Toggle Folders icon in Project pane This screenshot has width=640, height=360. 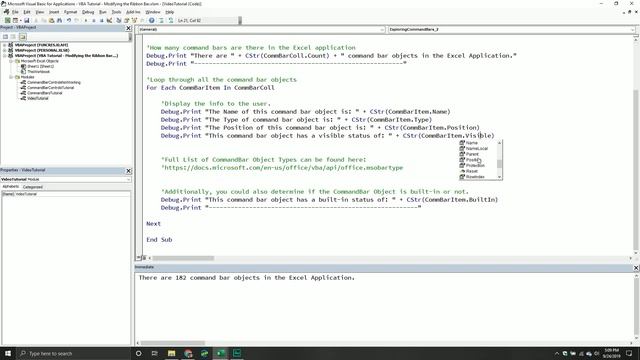22,37
